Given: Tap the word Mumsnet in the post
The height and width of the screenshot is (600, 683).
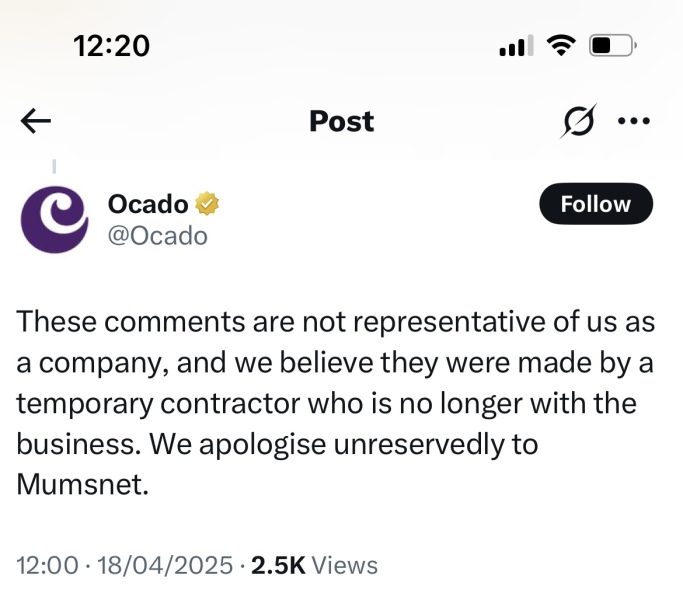Looking at the screenshot, I should click(x=79, y=484).
